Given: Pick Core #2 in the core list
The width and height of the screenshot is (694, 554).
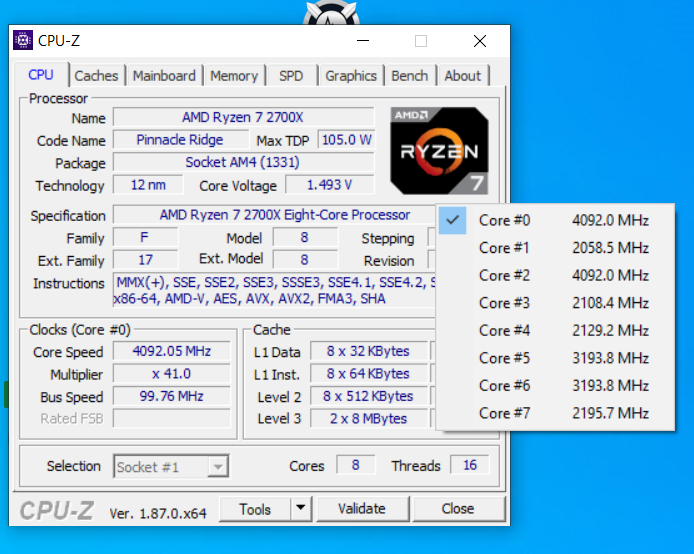Looking at the screenshot, I should point(555,275).
